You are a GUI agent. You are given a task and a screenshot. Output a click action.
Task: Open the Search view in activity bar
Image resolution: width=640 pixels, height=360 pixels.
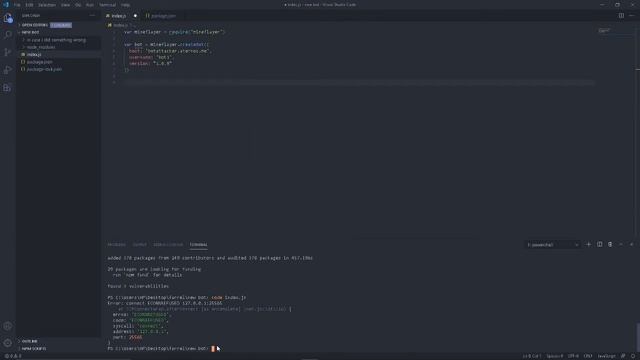8,35
